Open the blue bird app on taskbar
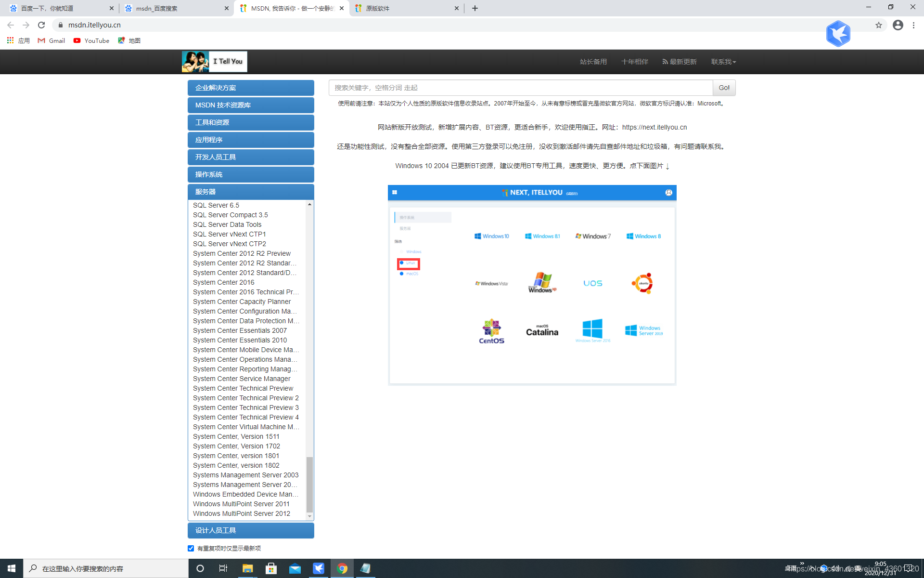The width and height of the screenshot is (924, 578). (x=319, y=568)
